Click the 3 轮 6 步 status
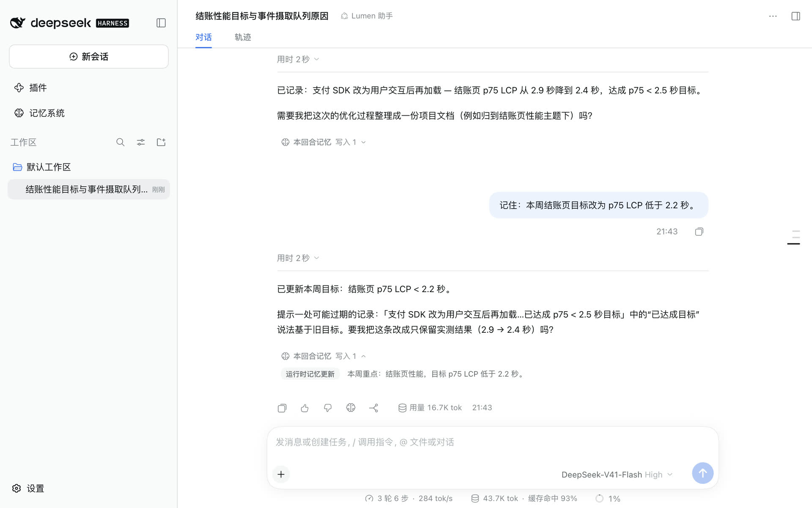812x508 pixels. pos(409,499)
